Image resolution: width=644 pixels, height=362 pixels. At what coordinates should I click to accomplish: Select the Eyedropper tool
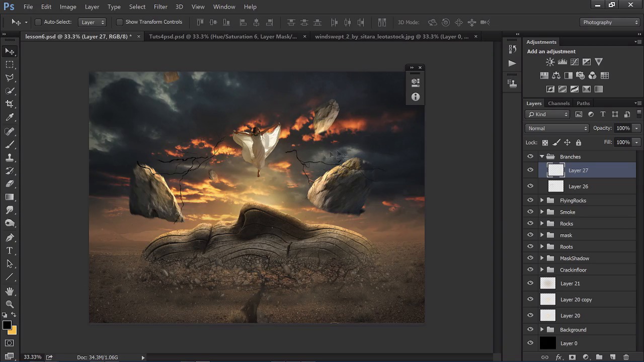tap(10, 117)
